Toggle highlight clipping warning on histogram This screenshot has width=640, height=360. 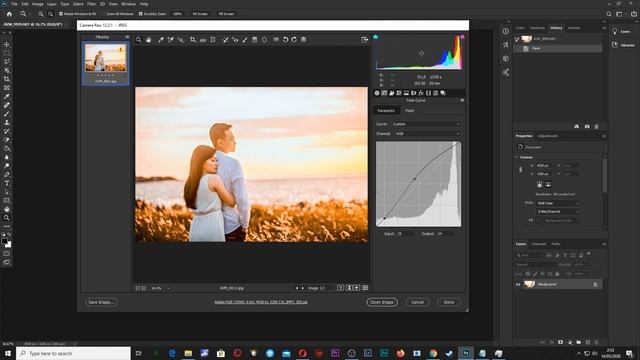coord(462,37)
